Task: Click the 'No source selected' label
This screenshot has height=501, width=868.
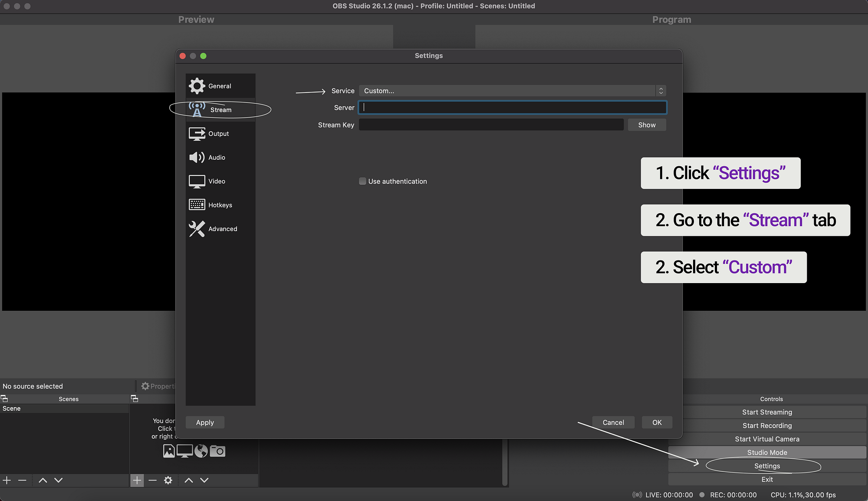Action: click(33, 386)
